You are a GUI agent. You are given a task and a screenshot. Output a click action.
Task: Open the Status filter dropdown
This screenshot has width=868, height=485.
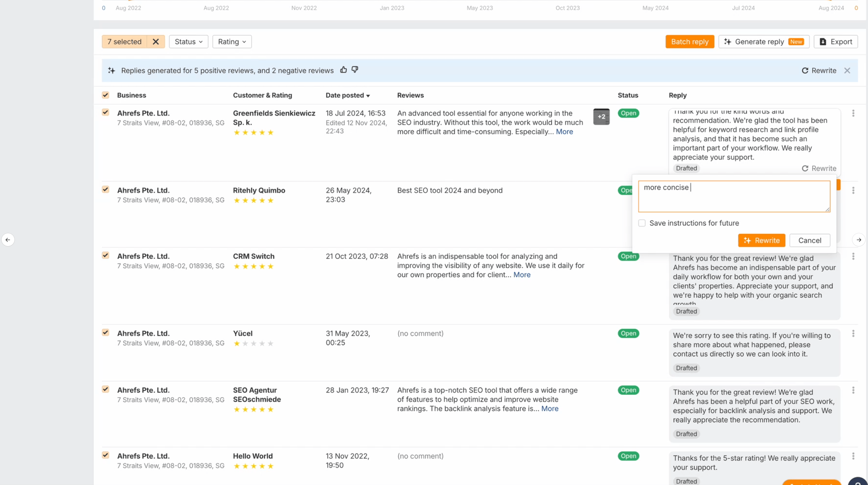tap(189, 42)
